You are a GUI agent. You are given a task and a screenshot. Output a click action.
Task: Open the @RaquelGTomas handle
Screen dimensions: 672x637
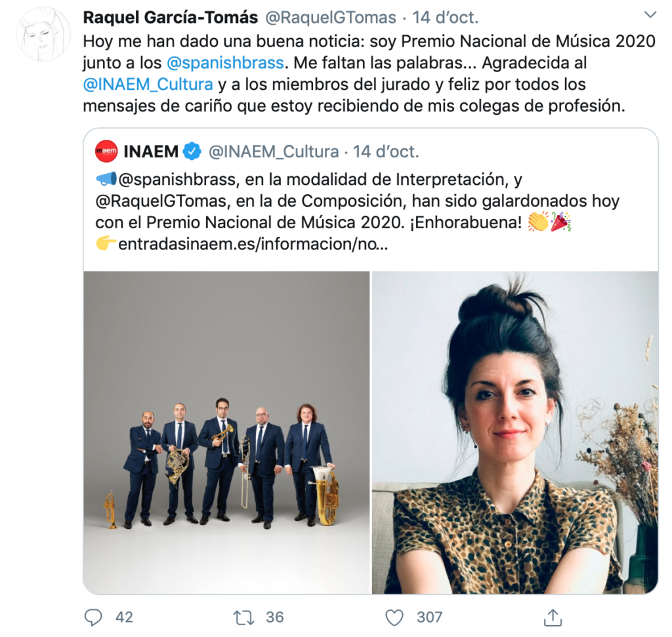[x=331, y=18]
